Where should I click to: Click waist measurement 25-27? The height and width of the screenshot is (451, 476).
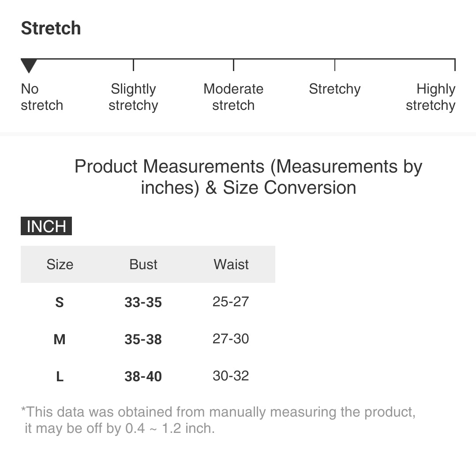click(x=231, y=302)
